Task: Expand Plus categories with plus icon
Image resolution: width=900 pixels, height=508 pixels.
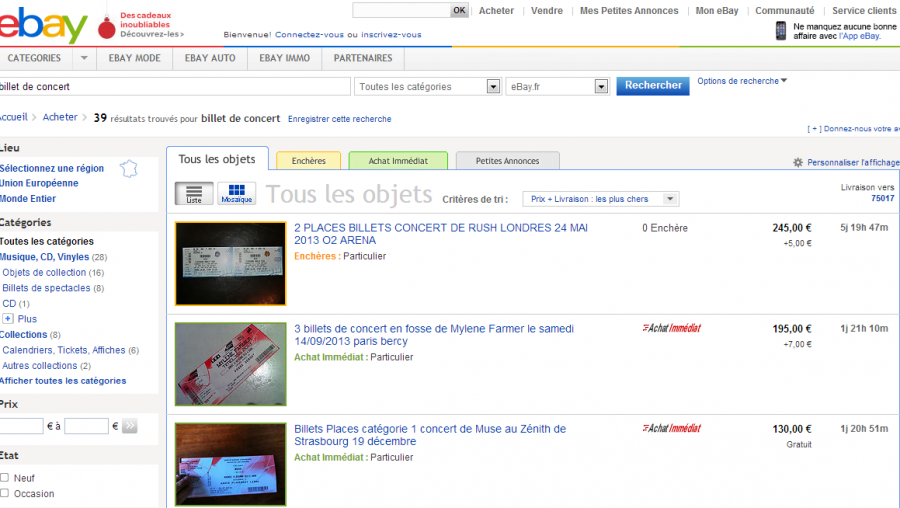Action: click(x=7, y=319)
